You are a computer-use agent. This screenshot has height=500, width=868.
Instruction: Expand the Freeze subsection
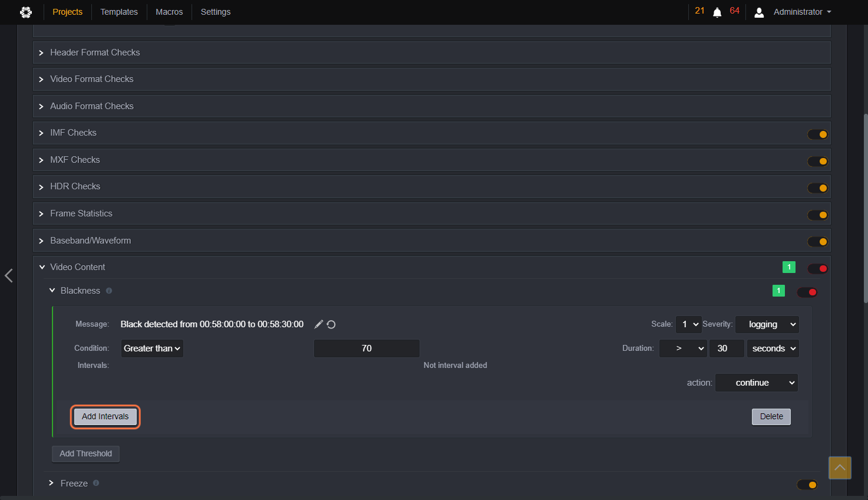(52, 483)
